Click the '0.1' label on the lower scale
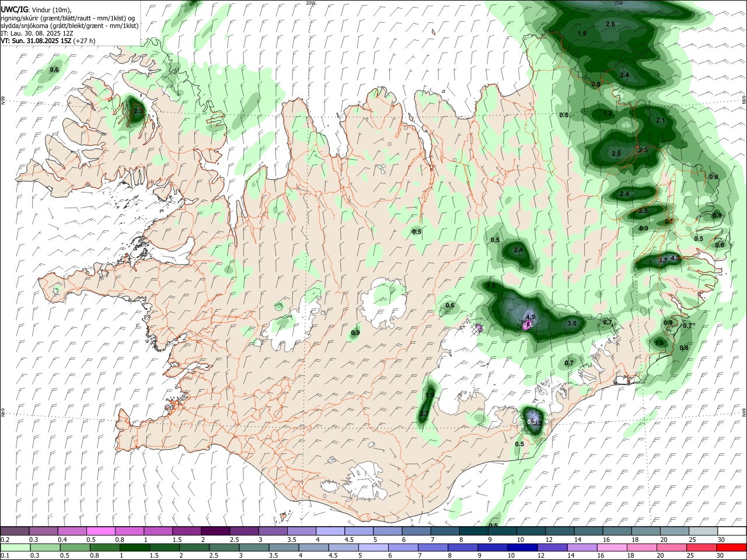 5,556
